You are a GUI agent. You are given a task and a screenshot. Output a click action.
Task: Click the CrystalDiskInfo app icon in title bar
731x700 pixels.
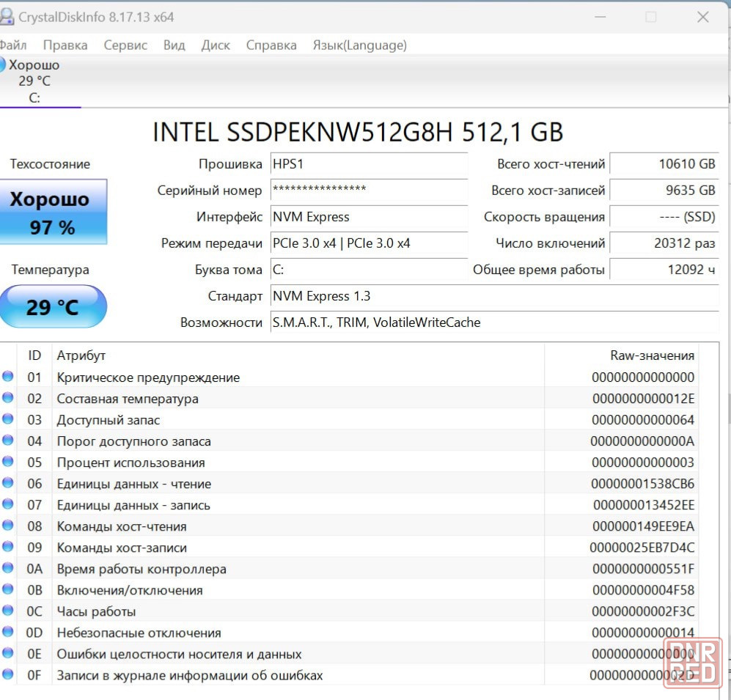[7, 17]
